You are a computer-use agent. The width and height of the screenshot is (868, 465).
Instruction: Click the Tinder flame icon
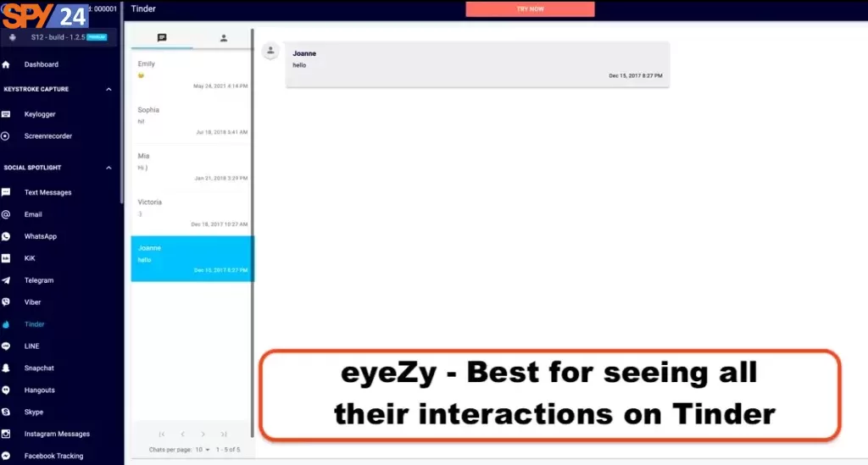click(x=6, y=324)
